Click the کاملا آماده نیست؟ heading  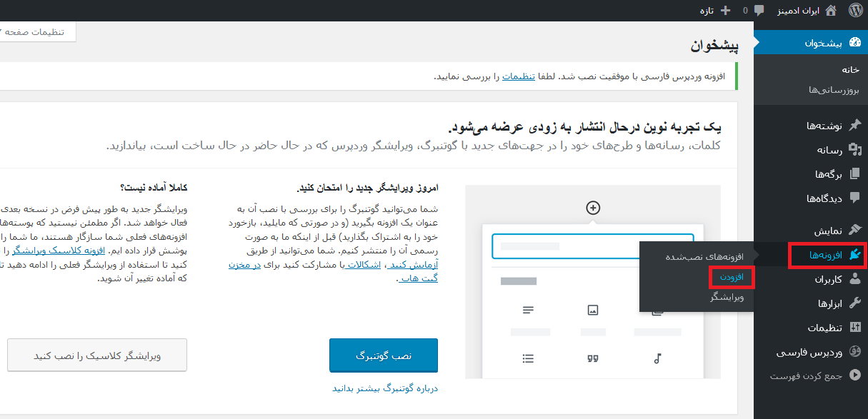tap(154, 188)
